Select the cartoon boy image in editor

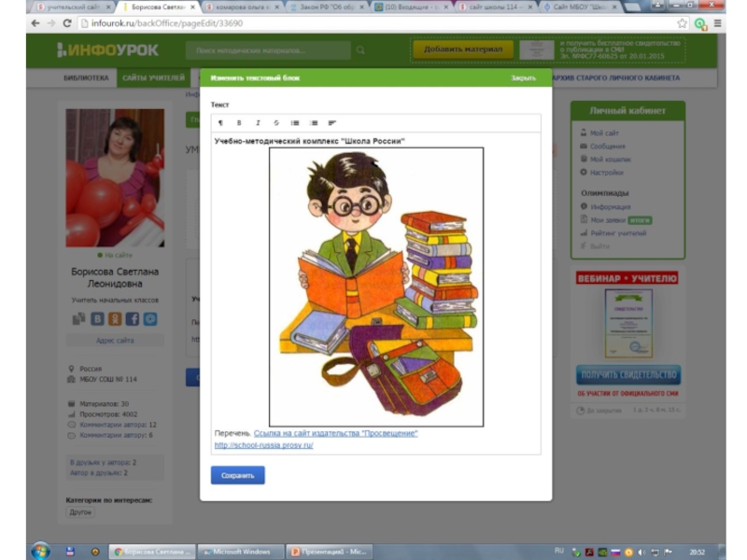376,287
